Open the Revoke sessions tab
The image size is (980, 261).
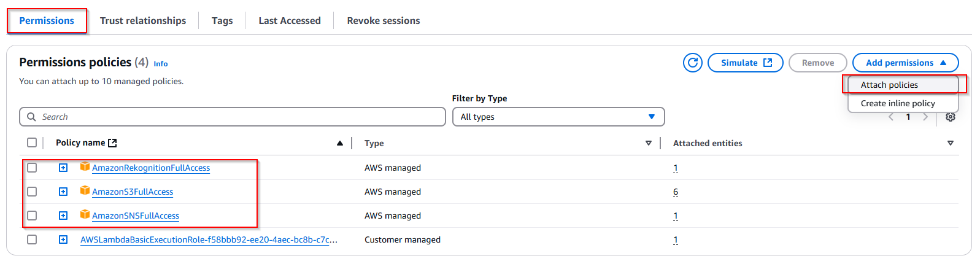pos(384,20)
